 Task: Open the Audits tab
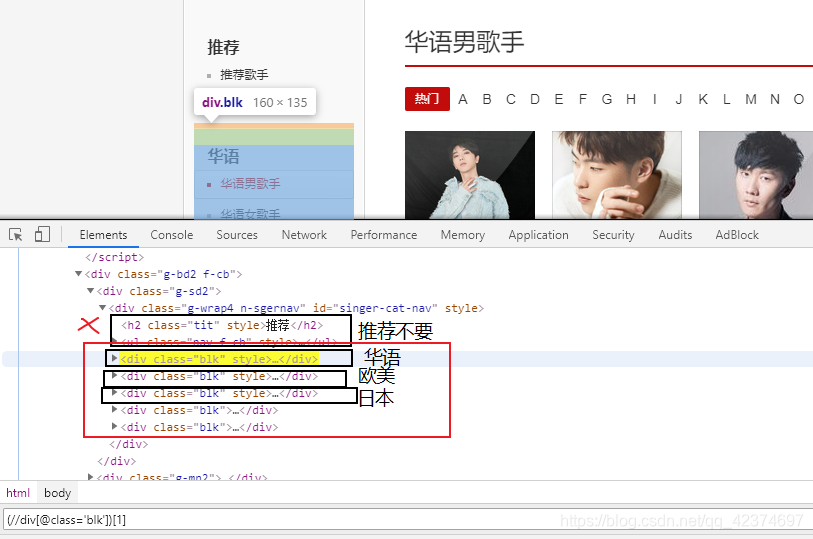675,235
